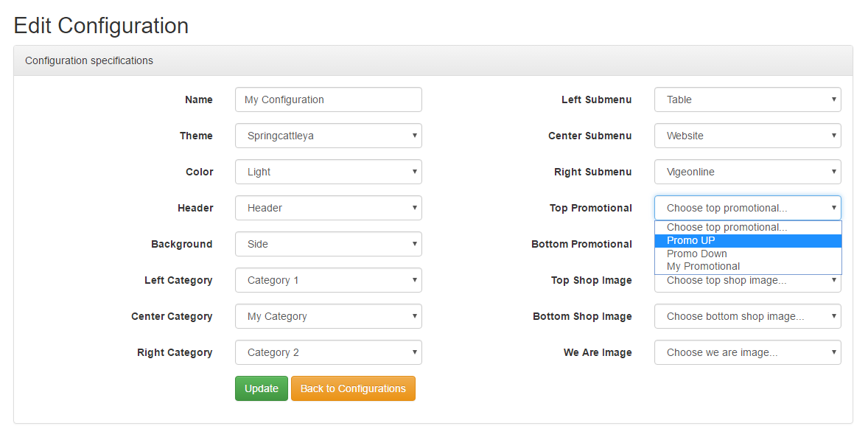
Task: Click Back to Configurations button
Action: pos(353,388)
